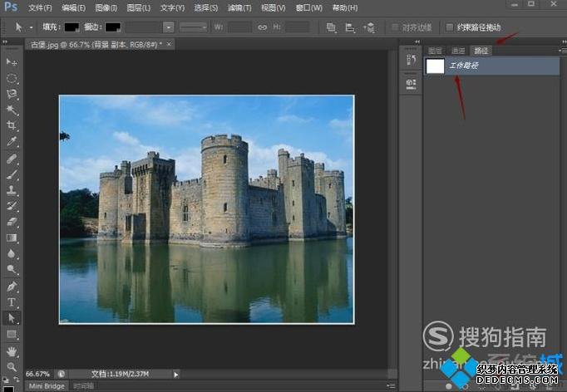Select the Eraser tool
567x392 pixels.
12,222
